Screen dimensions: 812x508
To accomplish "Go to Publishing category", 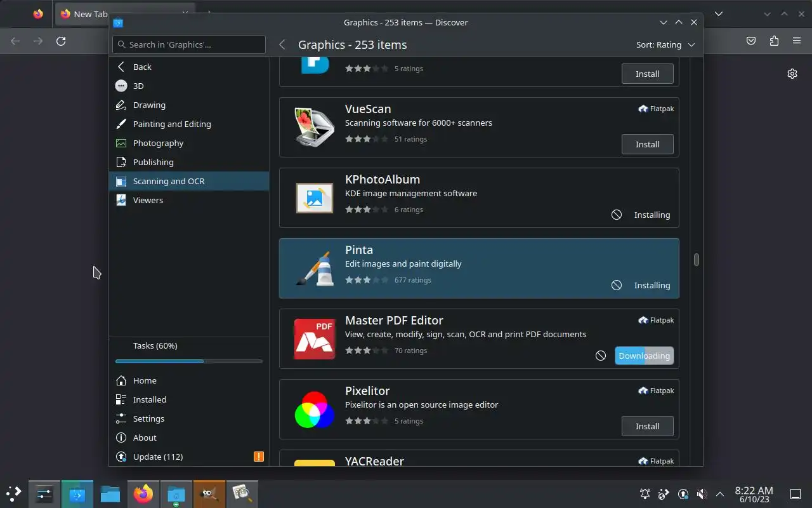I will tap(189, 162).
